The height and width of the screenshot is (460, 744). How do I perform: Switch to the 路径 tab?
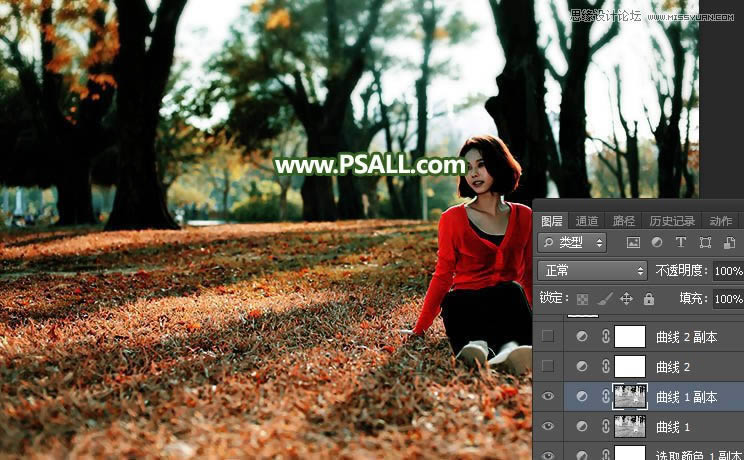click(623, 221)
